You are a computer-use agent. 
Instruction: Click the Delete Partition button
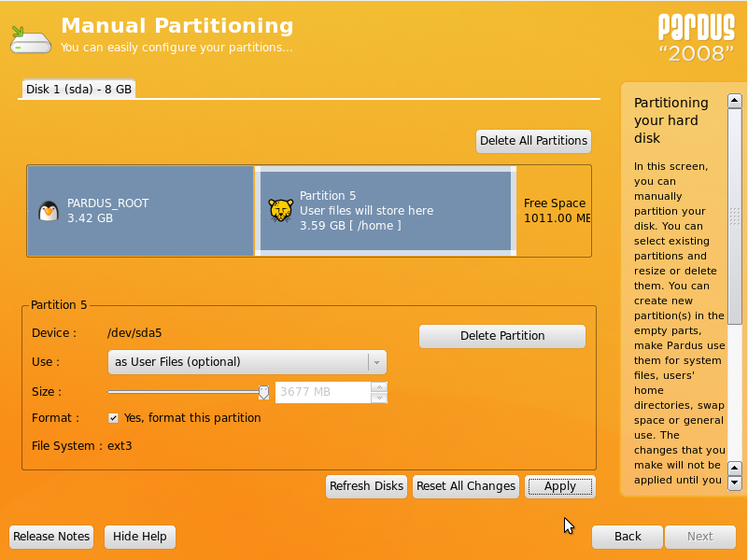coord(501,336)
